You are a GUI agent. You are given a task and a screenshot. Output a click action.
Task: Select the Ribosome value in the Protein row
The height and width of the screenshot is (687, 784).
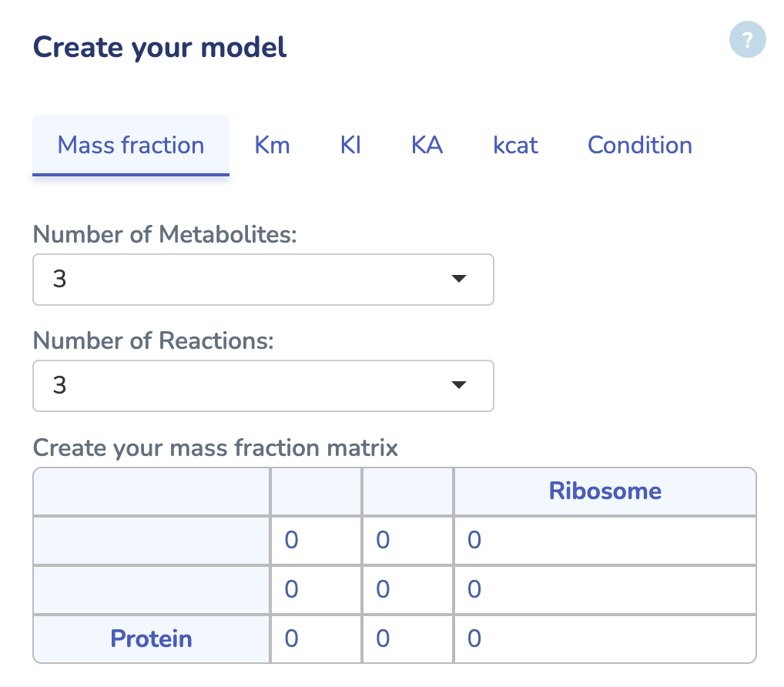(605, 638)
